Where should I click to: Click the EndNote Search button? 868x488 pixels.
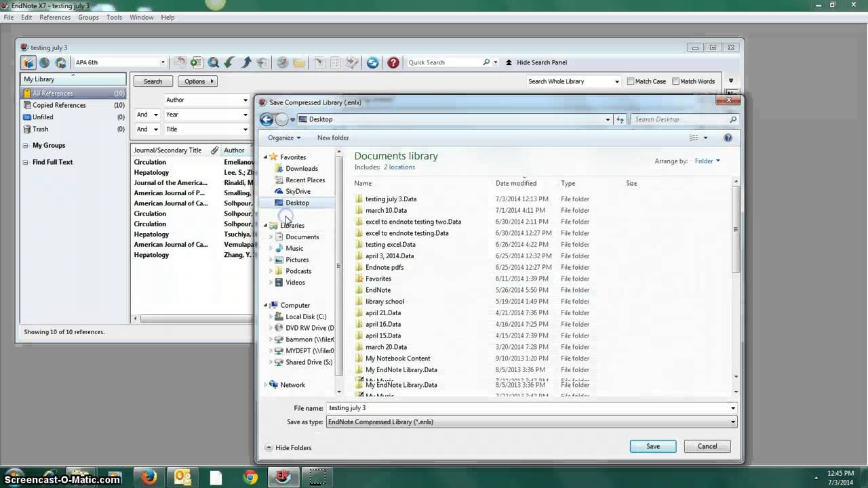point(153,81)
